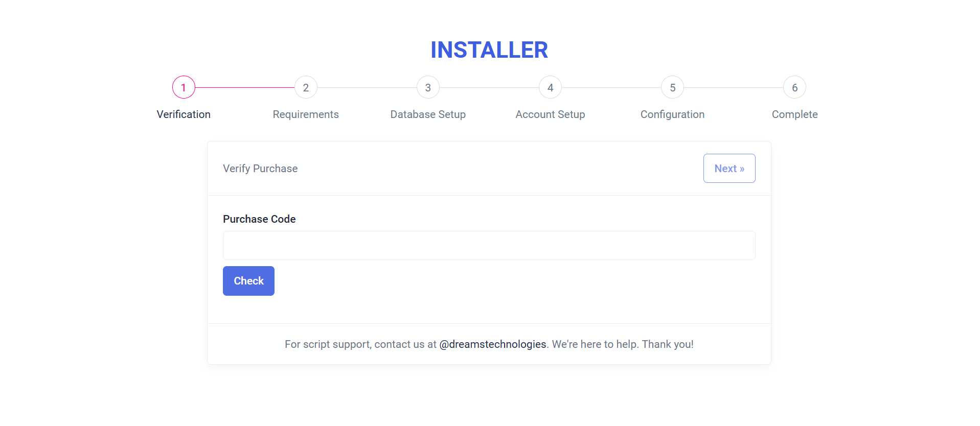The image size is (980, 426).
Task: Click the step 1 circle in the progress bar
Action: click(x=184, y=87)
